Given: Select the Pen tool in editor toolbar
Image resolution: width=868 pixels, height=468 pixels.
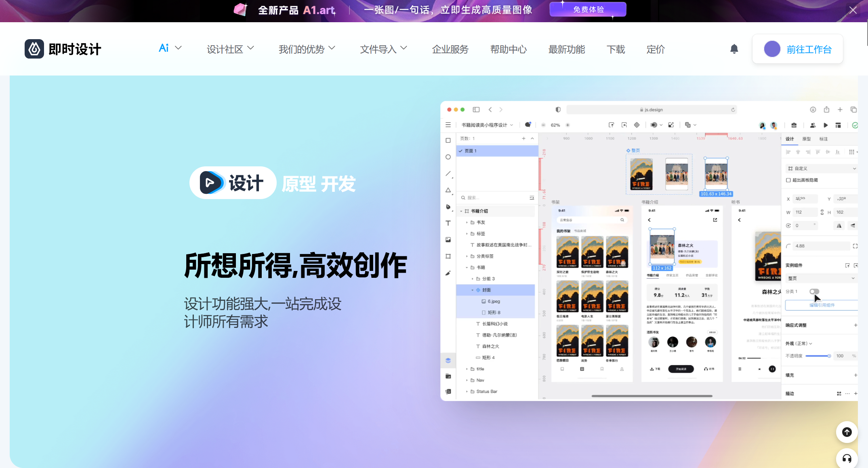Looking at the screenshot, I should point(448,207).
